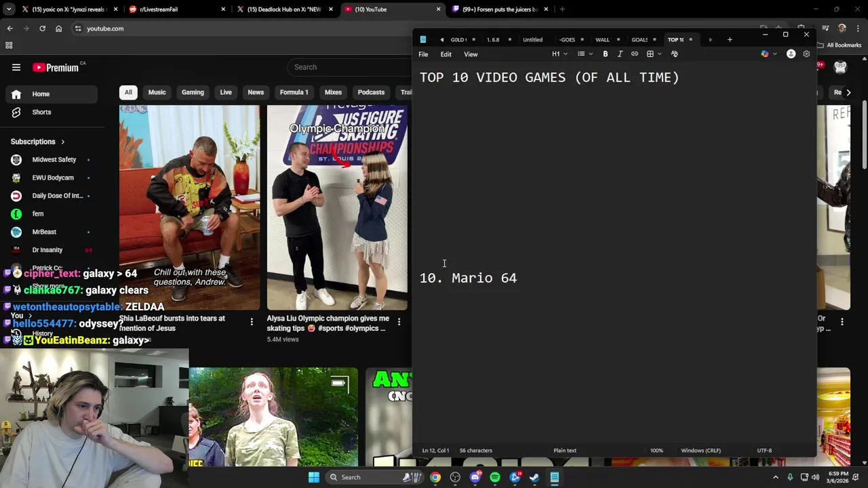868x488 pixels.
Task: Open the Chrome apps grid icon
Action: (9, 45)
